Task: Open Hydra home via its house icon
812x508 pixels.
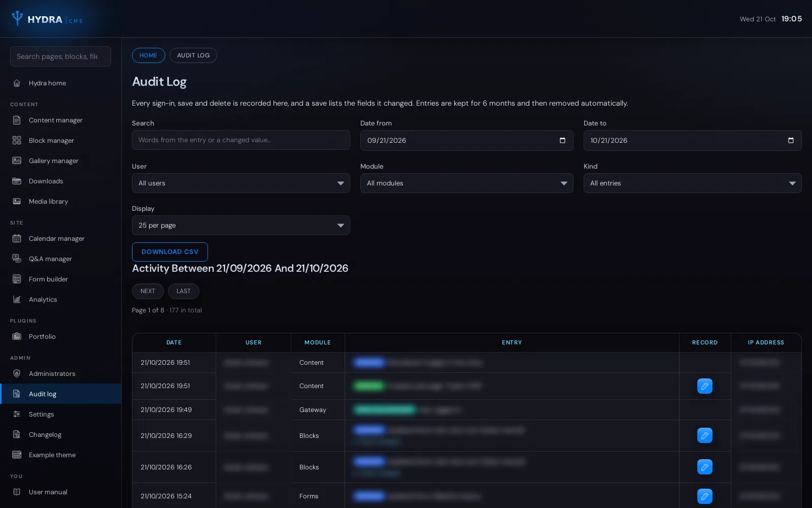Action: (x=17, y=83)
